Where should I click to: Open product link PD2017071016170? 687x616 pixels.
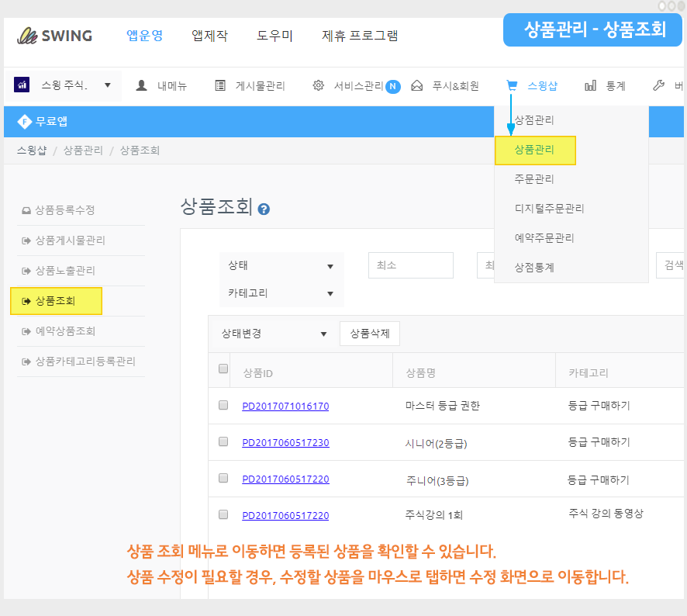(x=285, y=406)
